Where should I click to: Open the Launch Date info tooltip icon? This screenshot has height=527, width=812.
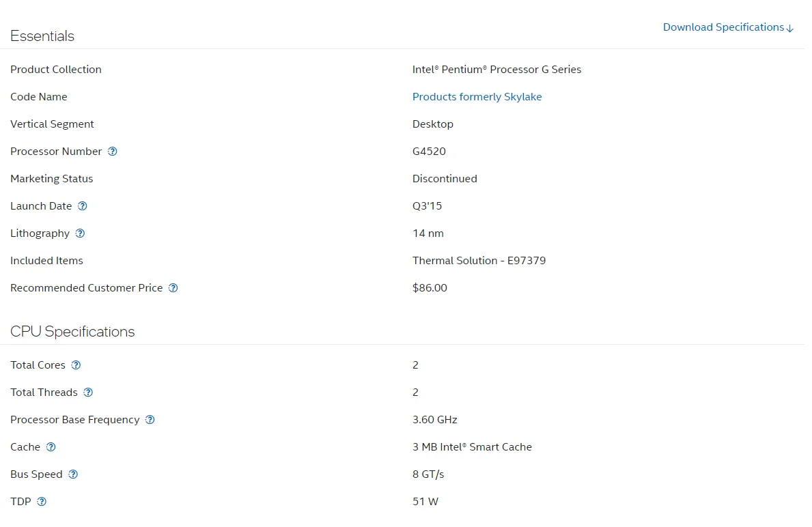[x=83, y=206]
